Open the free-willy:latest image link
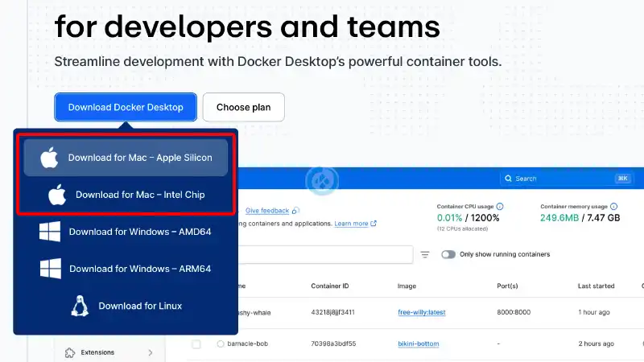This screenshot has height=362, width=644. [x=421, y=312]
